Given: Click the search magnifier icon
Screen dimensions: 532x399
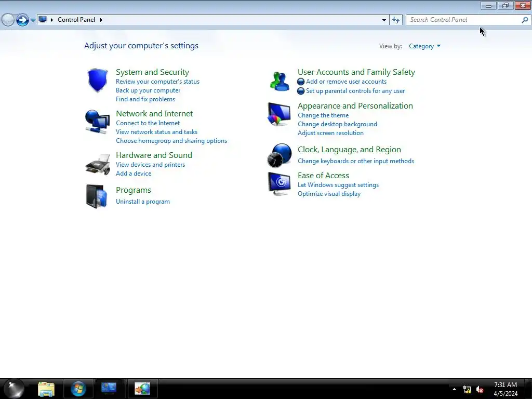Looking at the screenshot, I should [525, 20].
